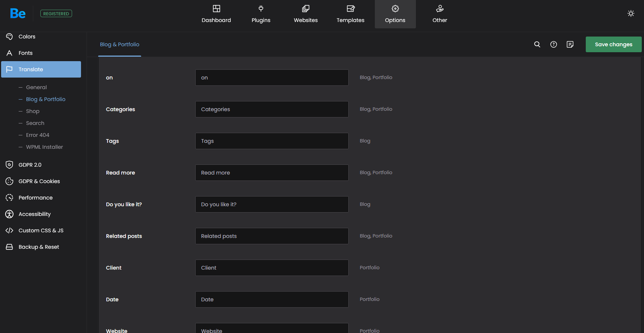Open the Shop translate subsection
Viewport: 644px width, 333px height.
32,111
